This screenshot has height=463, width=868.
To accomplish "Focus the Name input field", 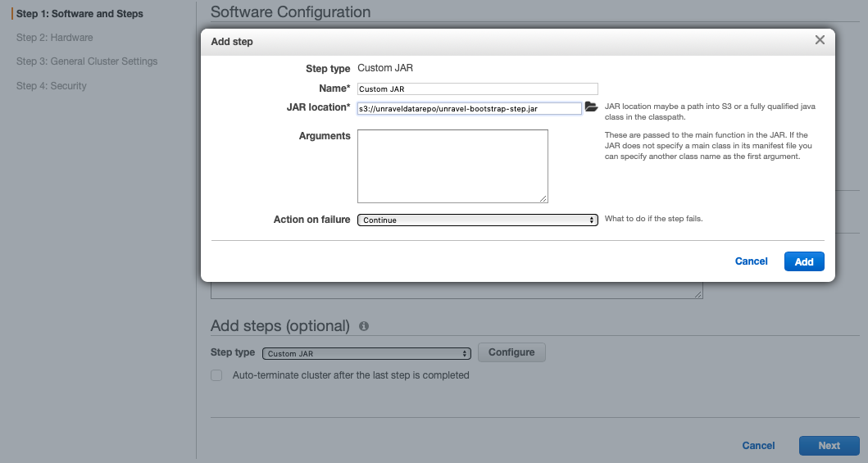I will tap(478, 89).
